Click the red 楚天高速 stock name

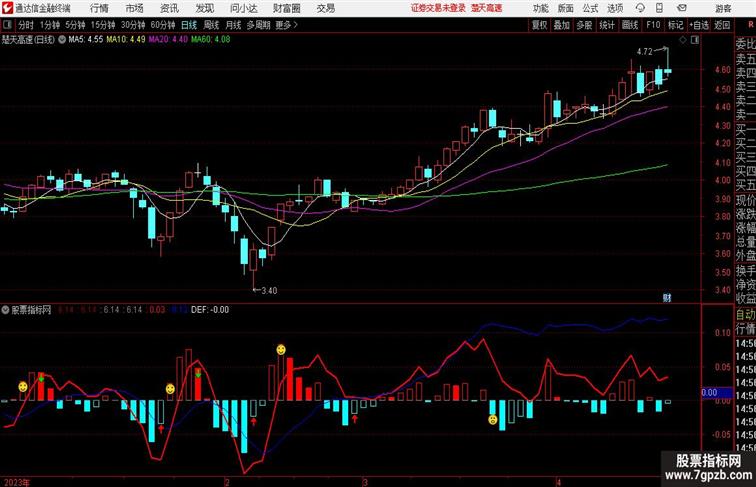pos(486,8)
